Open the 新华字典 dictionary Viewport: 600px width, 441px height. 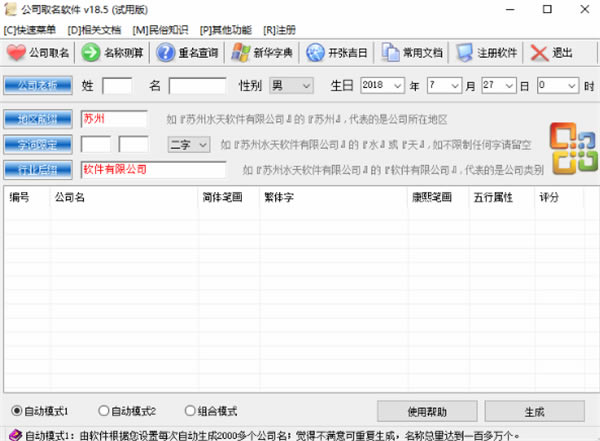pyautogui.click(x=240, y=53)
